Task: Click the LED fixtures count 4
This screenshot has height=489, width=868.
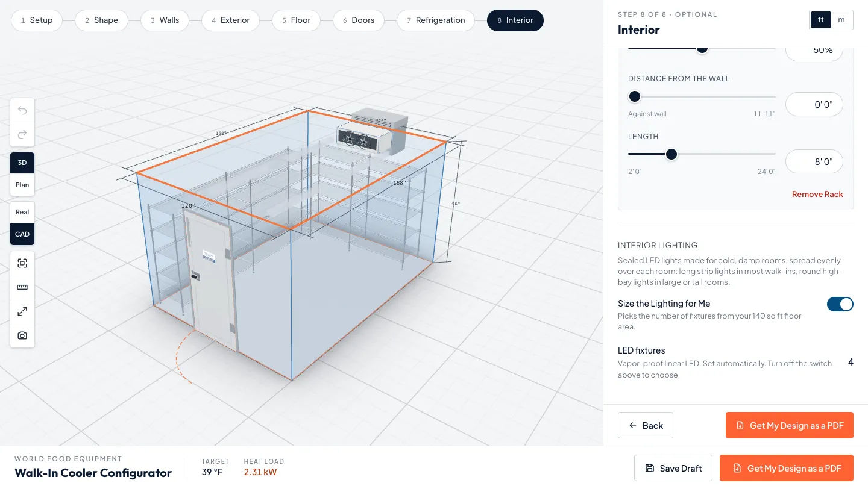Action: click(x=851, y=363)
